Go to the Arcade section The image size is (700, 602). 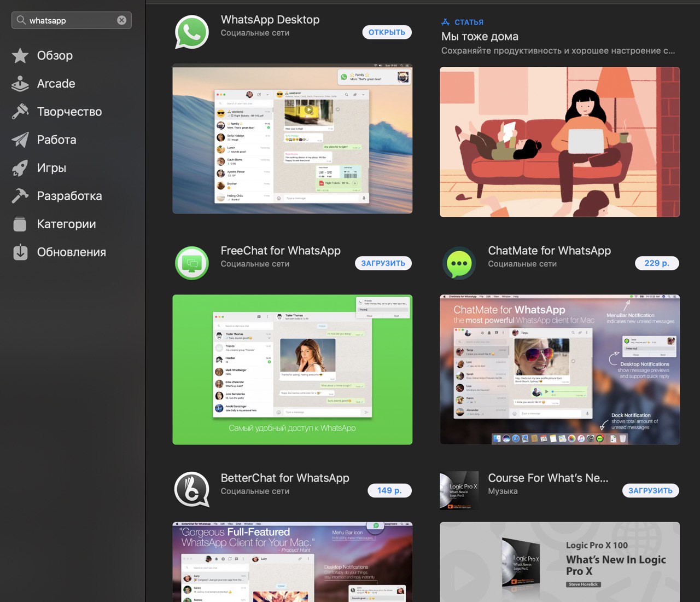click(x=56, y=84)
